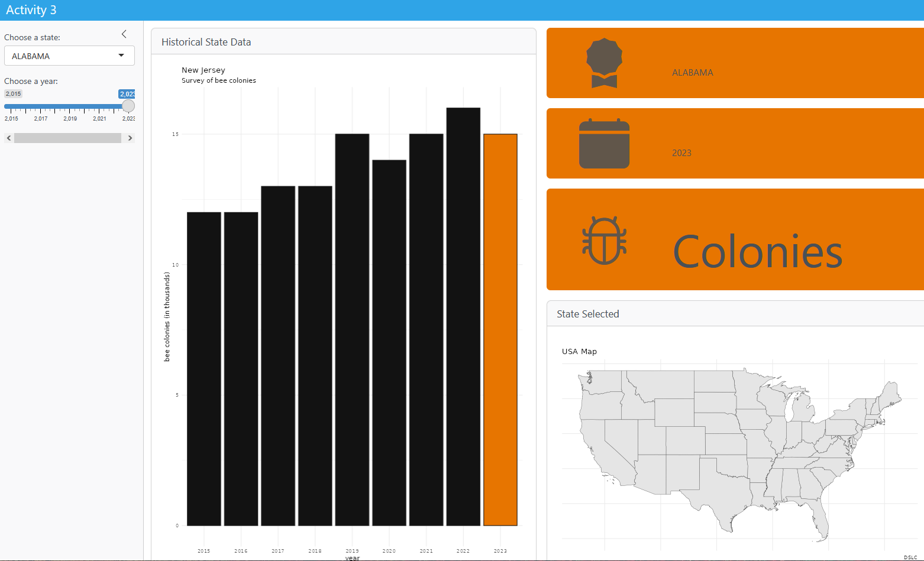This screenshot has width=924, height=561.
Task: Click the right arrow of sidebar scrollbar
Action: point(130,138)
